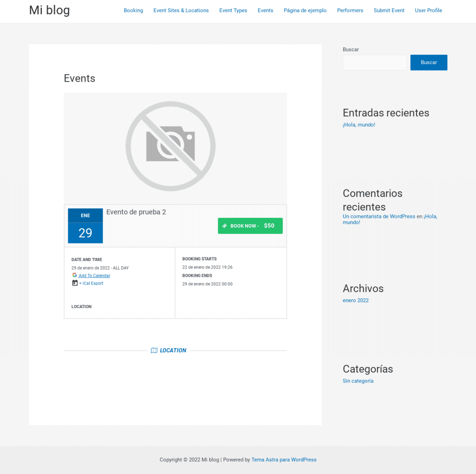476x474 pixels.
Task: Click booking end 29 de enero 00:00
Action: [x=207, y=284]
